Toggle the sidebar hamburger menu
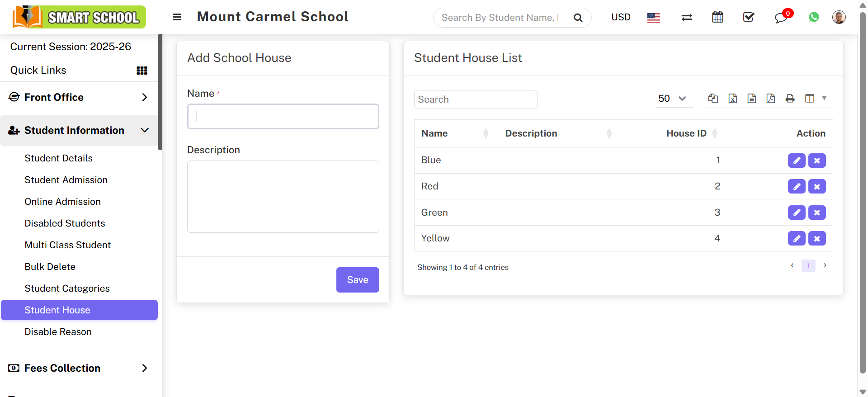The width and height of the screenshot is (868, 397). pyautogui.click(x=177, y=17)
